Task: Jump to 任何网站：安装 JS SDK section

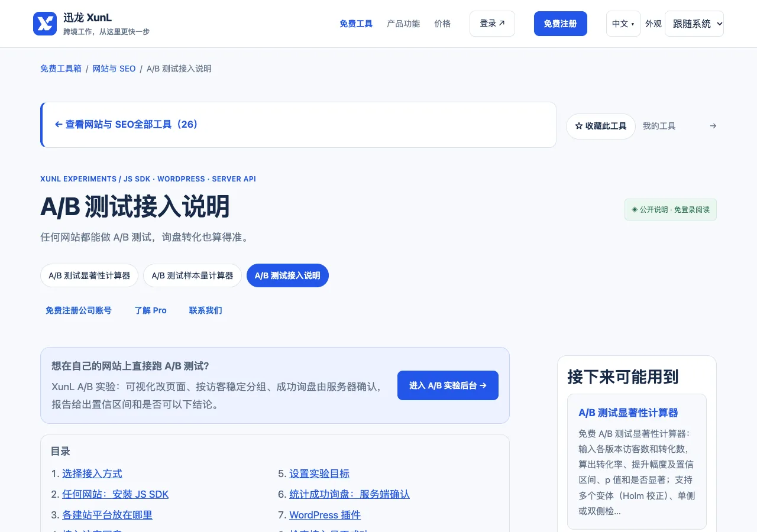Action: pyautogui.click(x=115, y=494)
